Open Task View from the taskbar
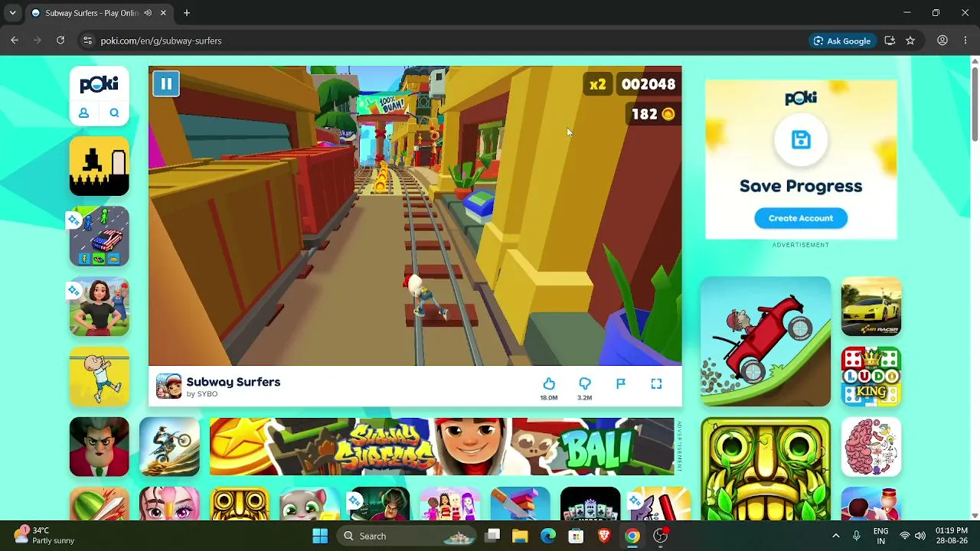The height and width of the screenshot is (551, 980). click(x=493, y=536)
